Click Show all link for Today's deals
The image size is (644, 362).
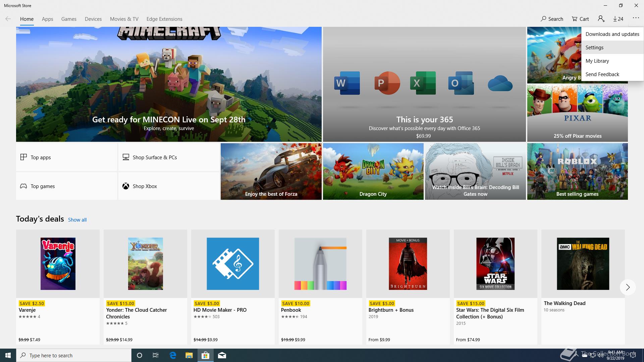point(77,220)
